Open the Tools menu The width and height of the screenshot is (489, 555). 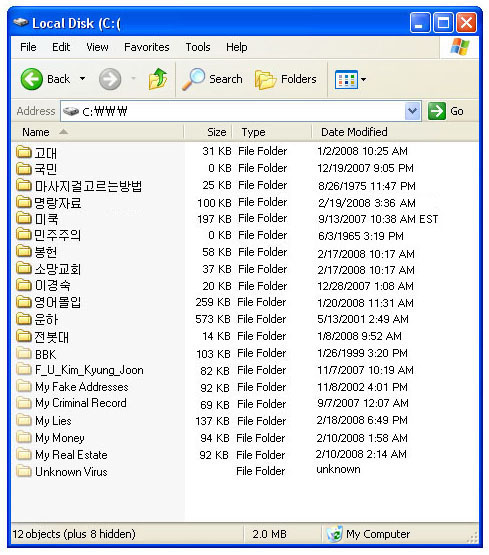(198, 47)
